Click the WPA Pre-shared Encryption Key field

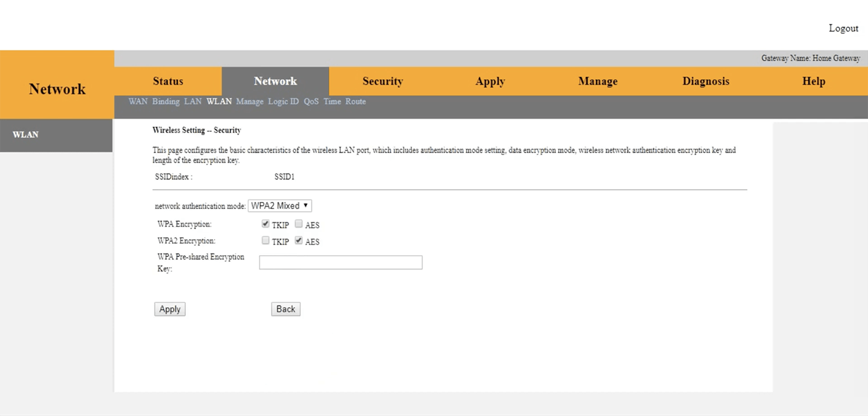(340, 263)
